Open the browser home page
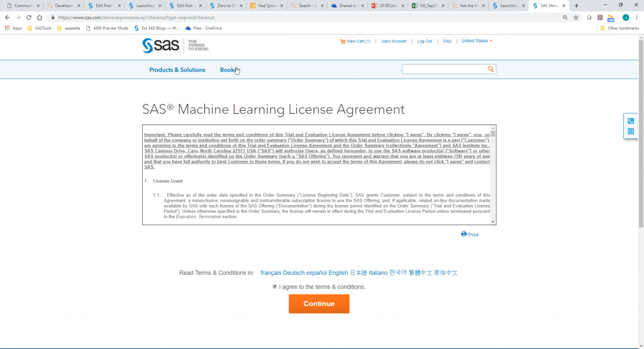This screenshot has width=644, height=349. [40, 18]
